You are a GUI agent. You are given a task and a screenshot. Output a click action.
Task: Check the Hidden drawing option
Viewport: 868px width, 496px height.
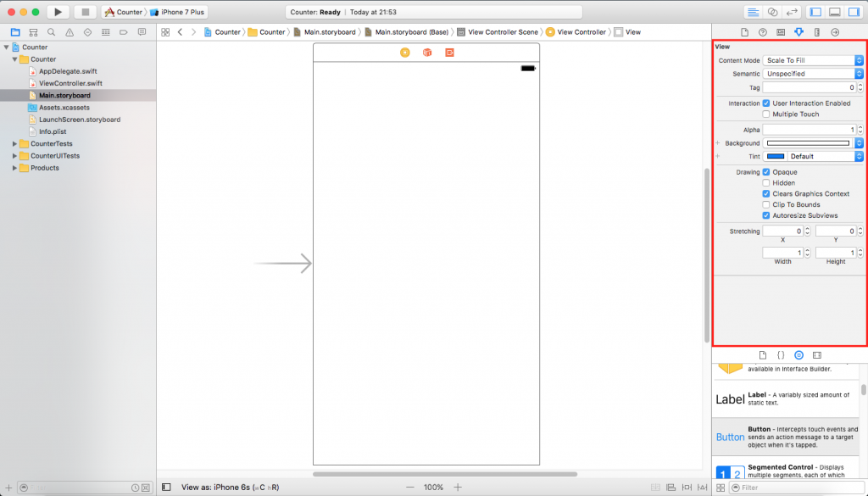766,183
